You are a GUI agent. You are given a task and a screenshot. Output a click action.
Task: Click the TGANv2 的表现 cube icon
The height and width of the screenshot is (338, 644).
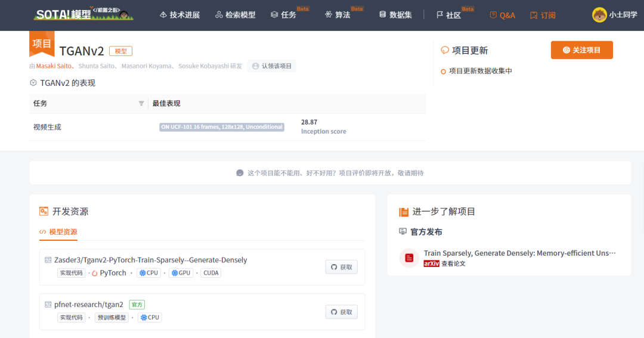(x=33, y=83)
